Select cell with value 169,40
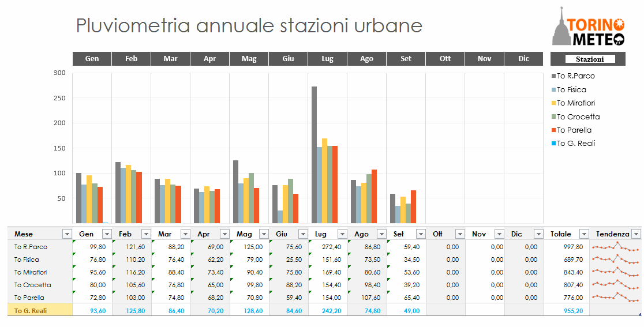Screen dimensions: 644x327 point(328,272)
